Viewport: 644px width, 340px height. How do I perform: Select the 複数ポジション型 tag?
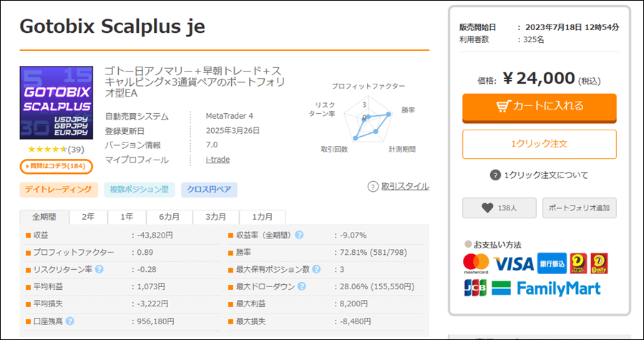140,190
